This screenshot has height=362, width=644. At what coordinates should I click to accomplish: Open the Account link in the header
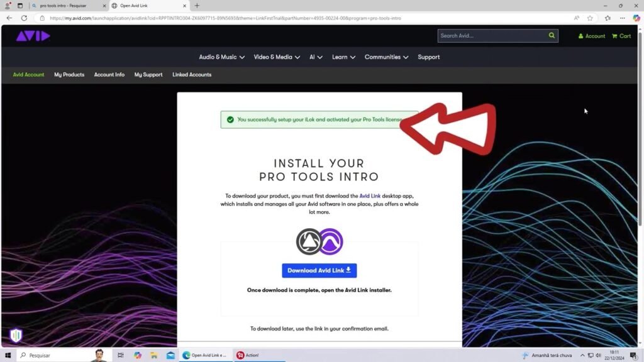coord(591,36)
